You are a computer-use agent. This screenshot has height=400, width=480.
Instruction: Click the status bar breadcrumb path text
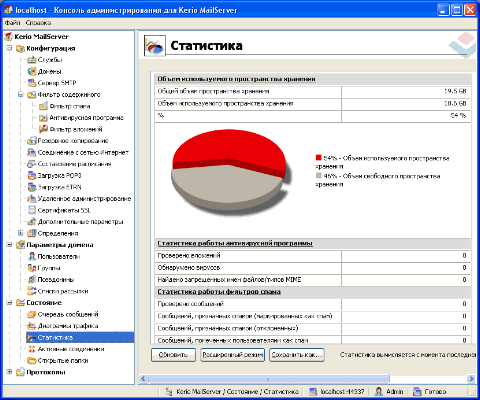pos(237,391)
